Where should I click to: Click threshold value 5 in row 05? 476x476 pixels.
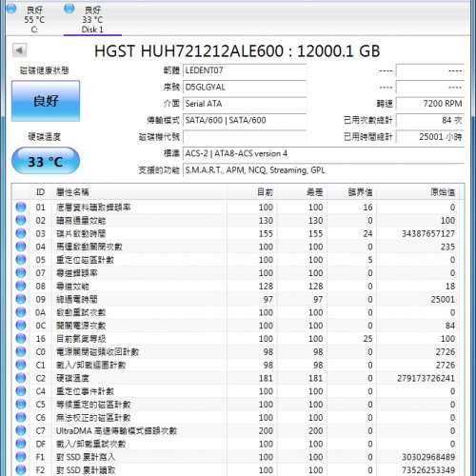370,260
